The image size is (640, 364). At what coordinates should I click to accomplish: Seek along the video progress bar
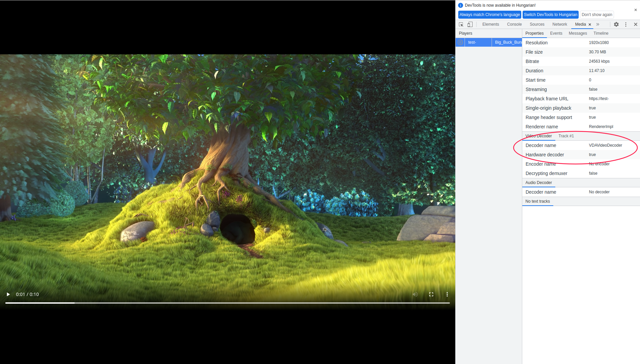point(227,303)
